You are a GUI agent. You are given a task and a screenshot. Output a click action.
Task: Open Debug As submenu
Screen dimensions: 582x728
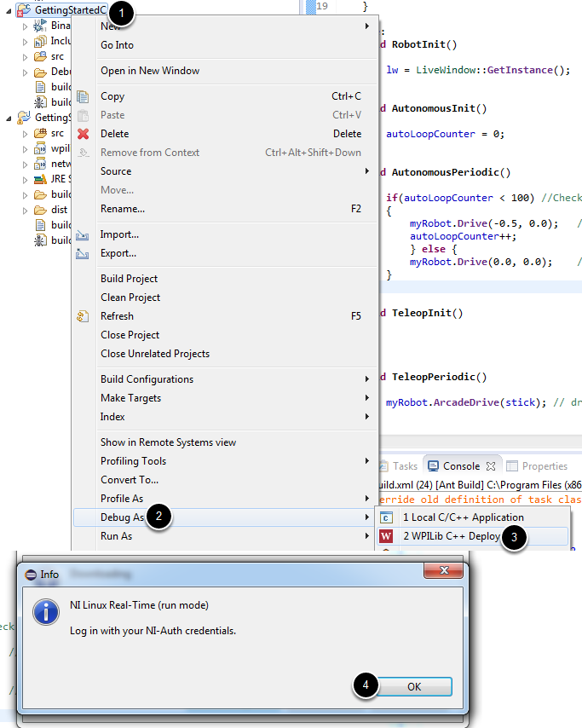coord(225,517)
